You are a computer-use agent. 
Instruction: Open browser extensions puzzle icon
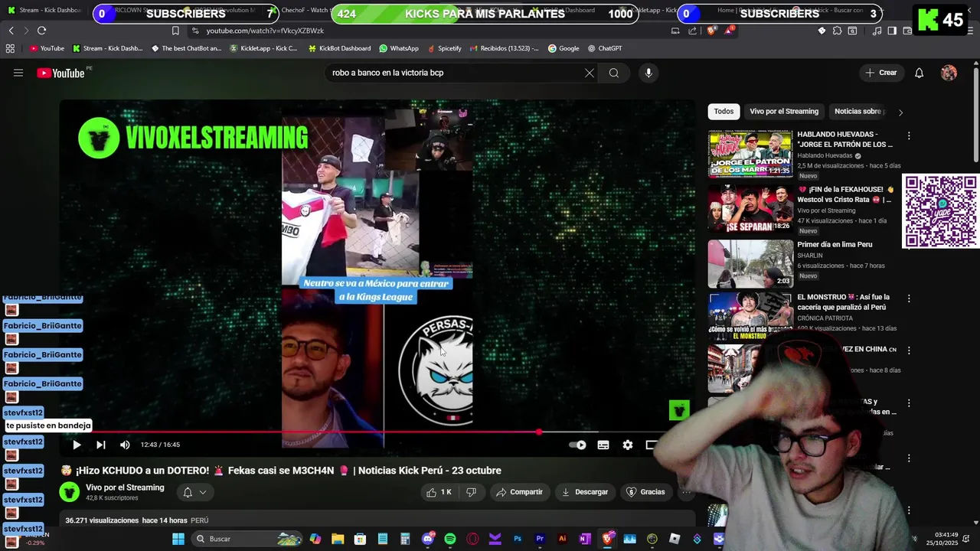coord(837,31)
